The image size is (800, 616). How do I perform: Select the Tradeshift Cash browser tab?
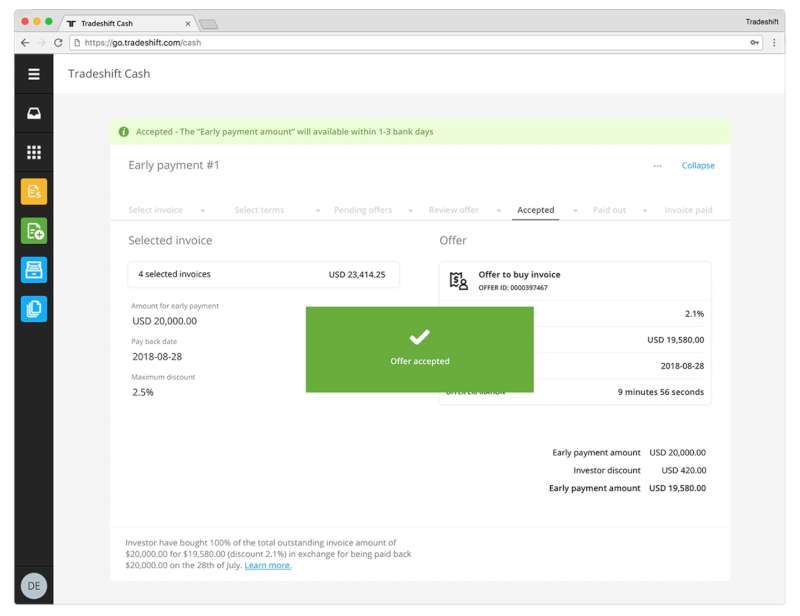click(x=128, y=23)
